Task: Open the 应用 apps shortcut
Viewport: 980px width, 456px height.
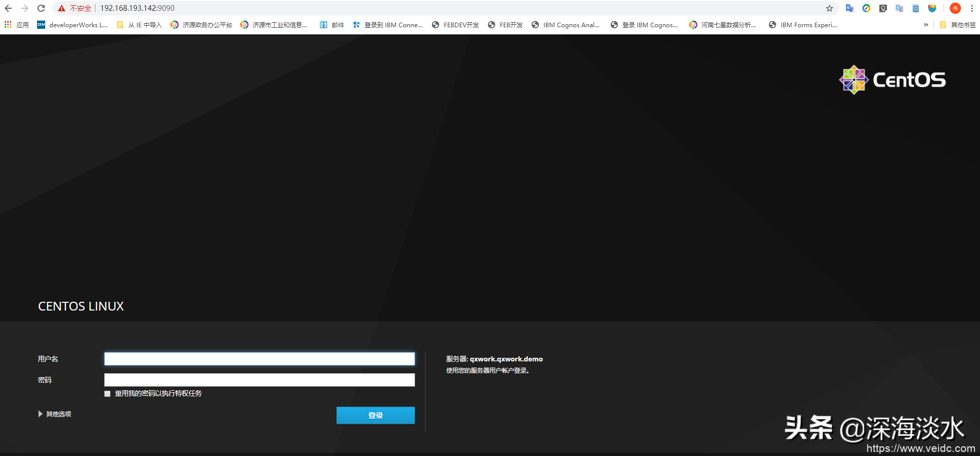Action: click(16, 25)
